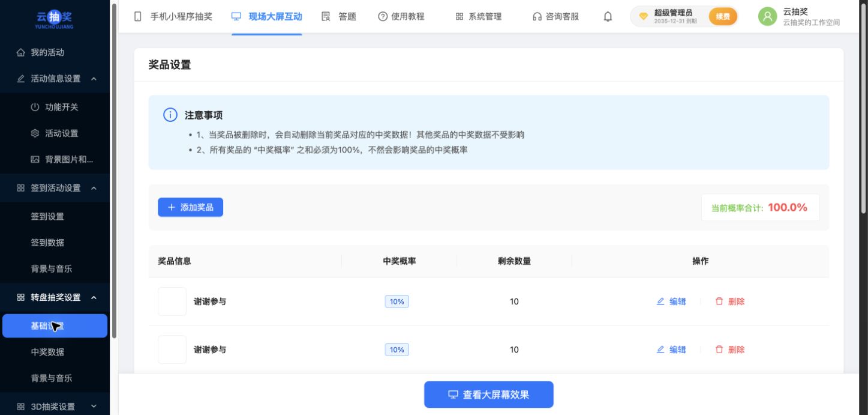
Task: Open 系统管理 in the top bar
Action: 485,16
